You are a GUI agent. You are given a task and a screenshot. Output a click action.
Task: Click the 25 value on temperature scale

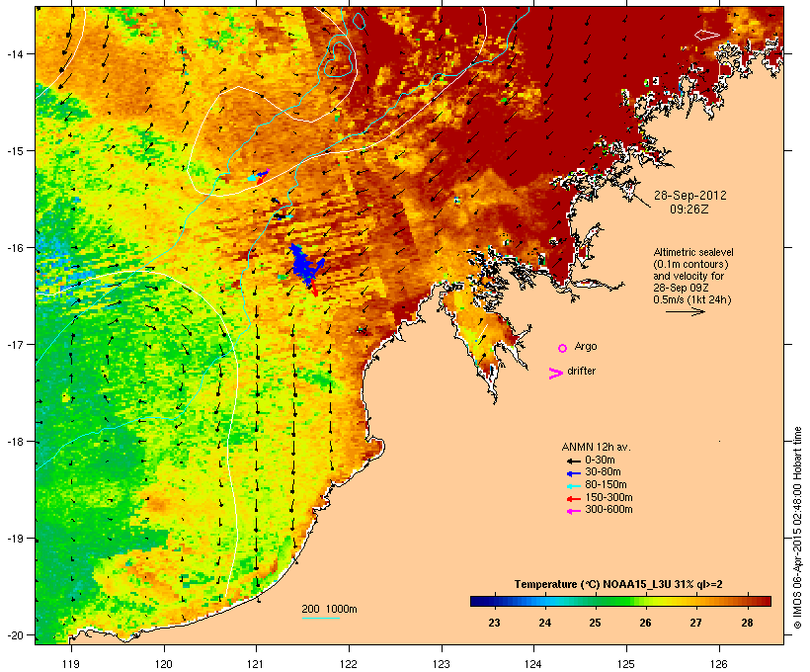[x=595, y=623]
